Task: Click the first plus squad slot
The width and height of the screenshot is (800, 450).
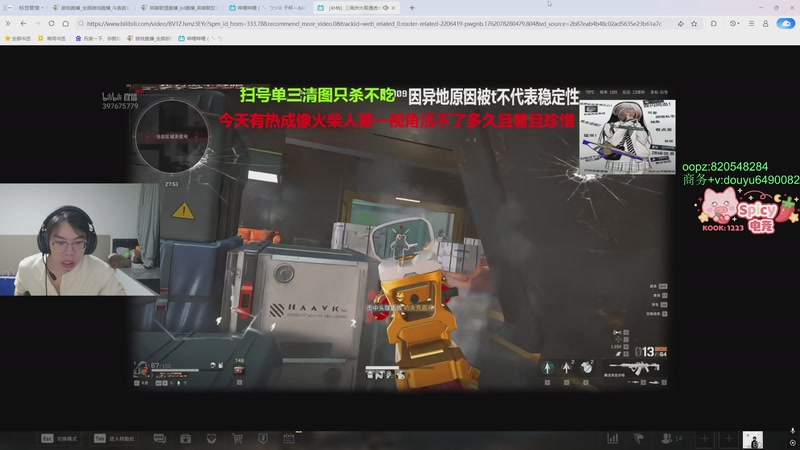Action: [x=704, y=438]
